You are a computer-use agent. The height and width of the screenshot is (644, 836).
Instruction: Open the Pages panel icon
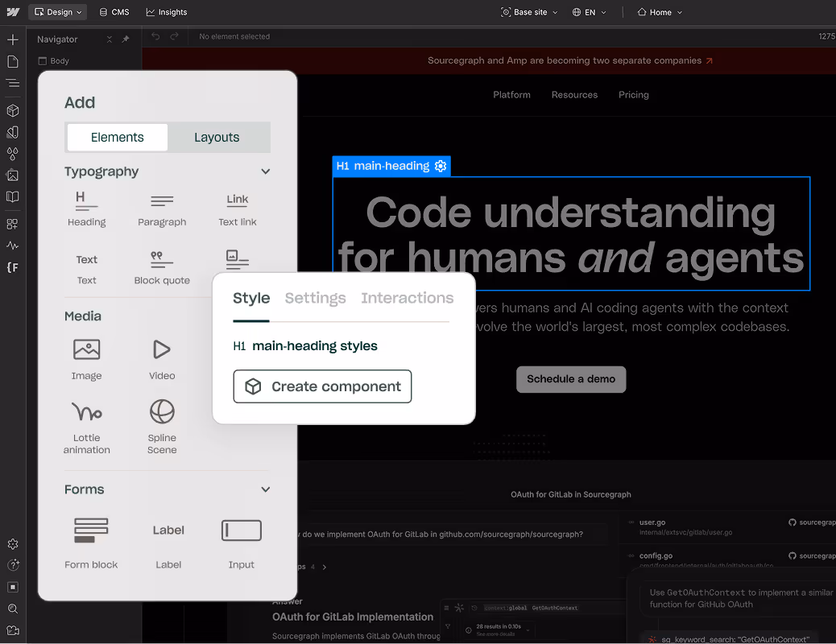(13, 61)
